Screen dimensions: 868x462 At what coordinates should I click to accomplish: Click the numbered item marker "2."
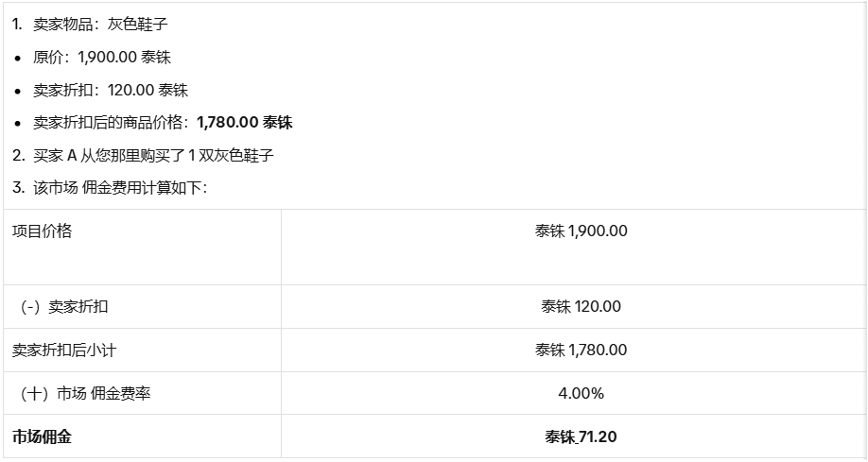pos(18,155)
